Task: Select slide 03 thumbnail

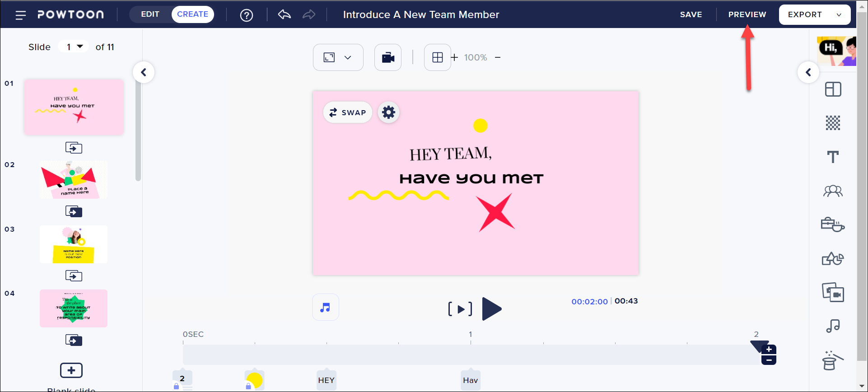Action: pos(74,244)
